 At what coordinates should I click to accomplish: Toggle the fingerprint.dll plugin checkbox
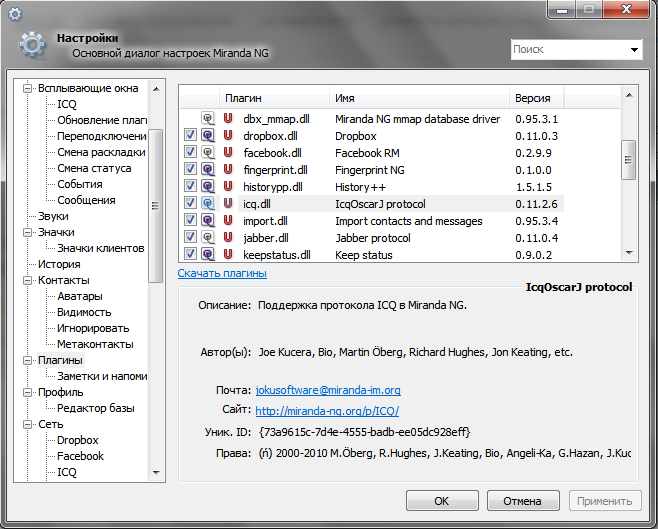[190, 169]
